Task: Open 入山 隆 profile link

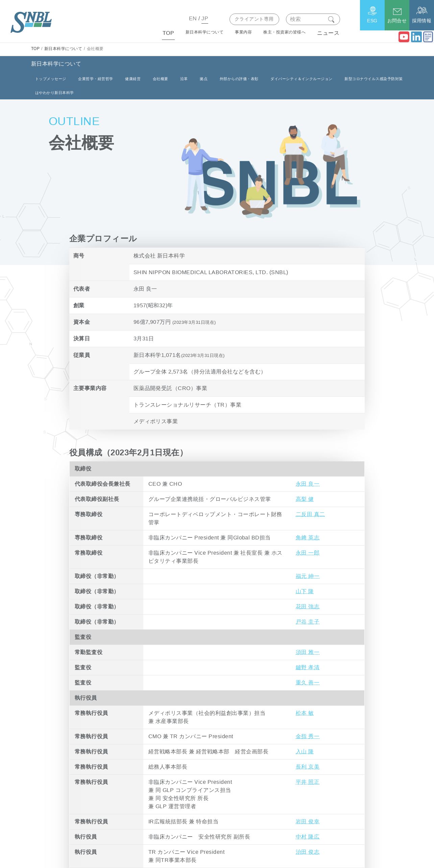Action: pos(305,752)
